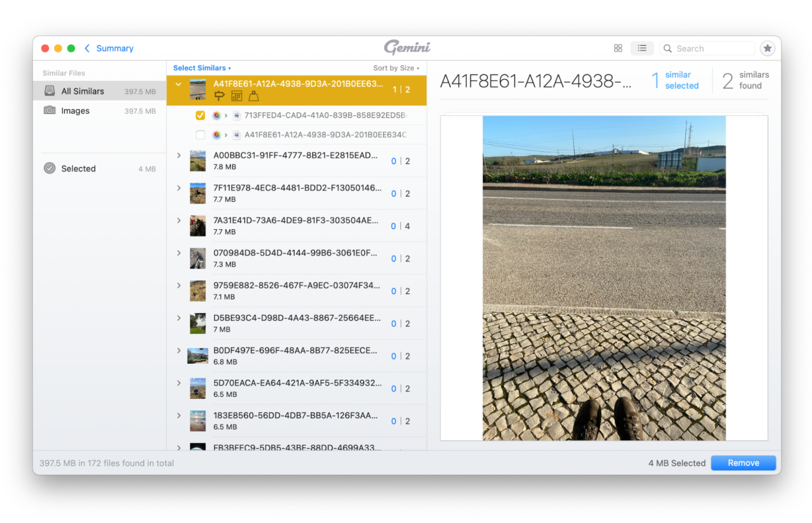This screenshot has height=523, width=812.
Task: Click the magnifier icon in Search field
Action: 667,48
